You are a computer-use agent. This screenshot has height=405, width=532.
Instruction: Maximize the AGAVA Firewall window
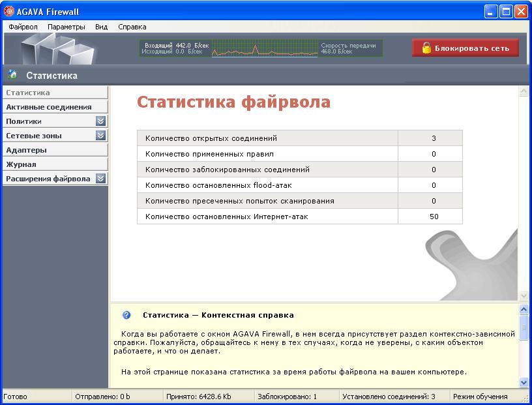506,12
